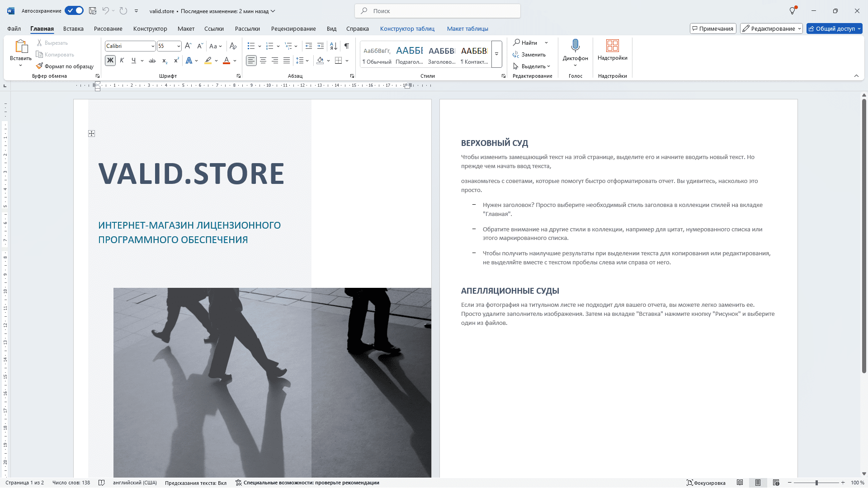Switch to the Рисование tab
The image size is (868, 488).
click(x=108, y=28)
